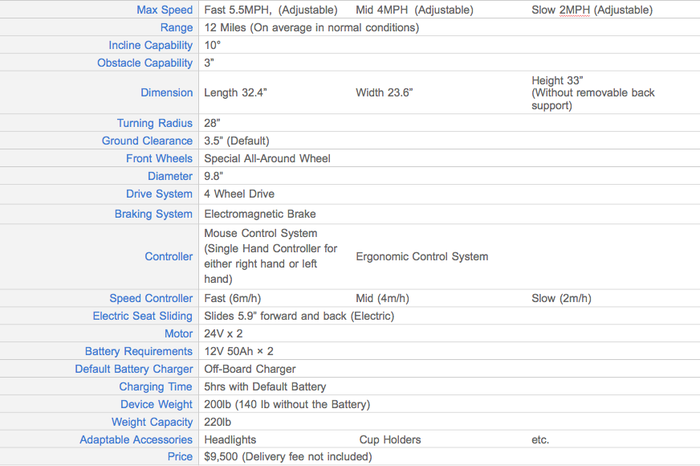Select Battery Requirements label
Screen dimensions: 700x466
[138, 351]
